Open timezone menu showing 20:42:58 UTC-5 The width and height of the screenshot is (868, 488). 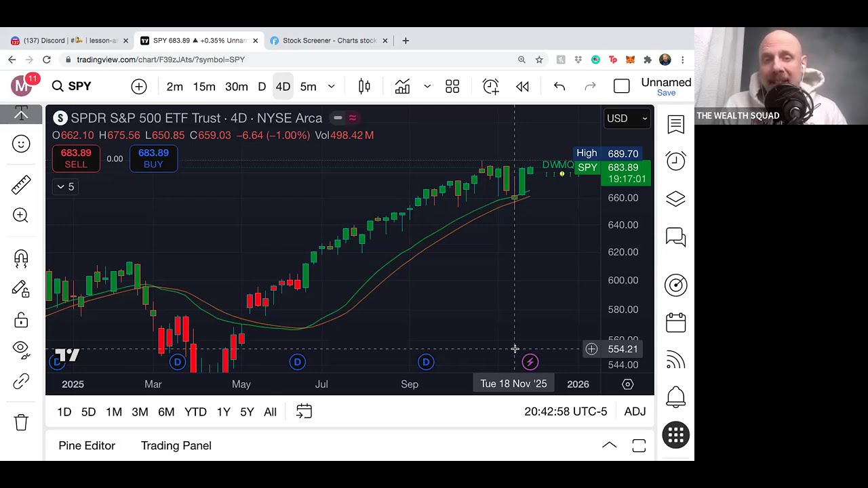click(566, 411)
